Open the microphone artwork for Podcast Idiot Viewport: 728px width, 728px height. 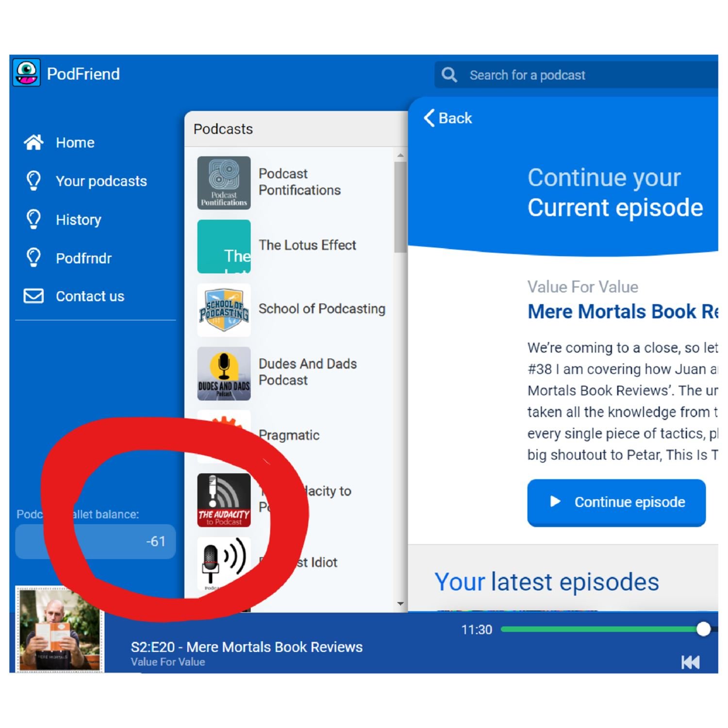pos(224,563)
